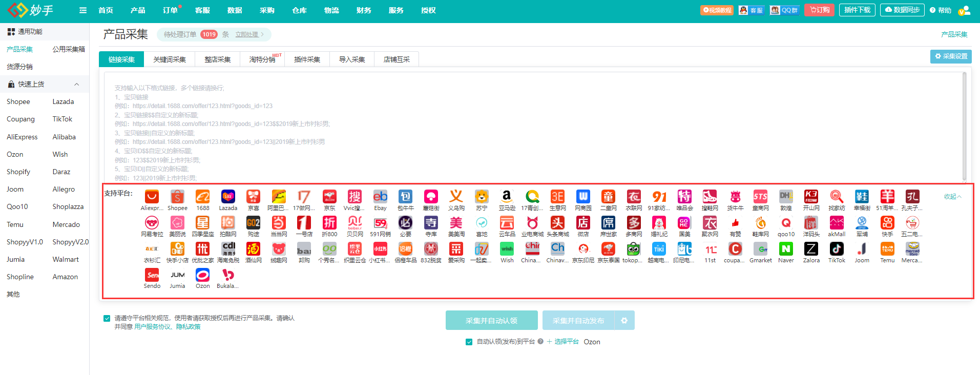The height and width of the screenshot is (375, 980).
Task: Collapse the 快速上货 sidebar section
Action: pyautogui.click(x=76, y=84)
